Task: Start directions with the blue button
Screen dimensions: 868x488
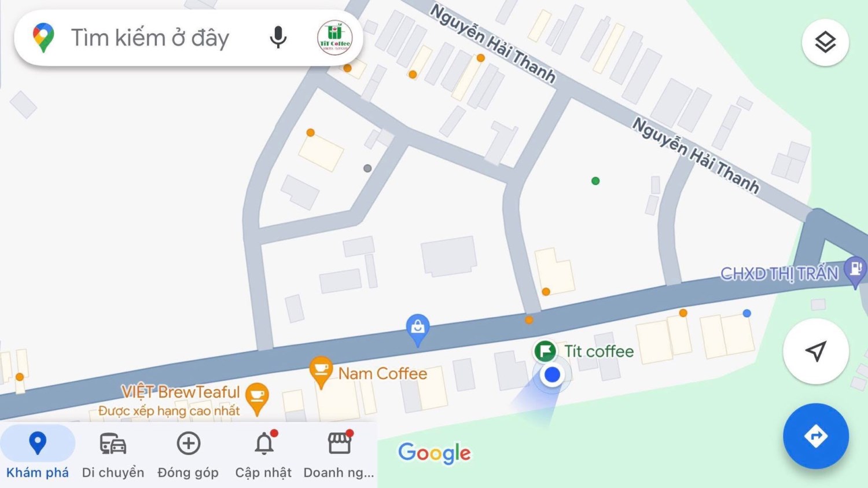Action: (816, 436)
